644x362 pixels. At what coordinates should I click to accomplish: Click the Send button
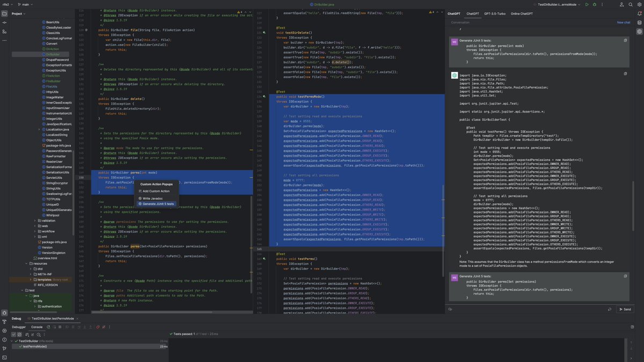click(x=624, y=309)
